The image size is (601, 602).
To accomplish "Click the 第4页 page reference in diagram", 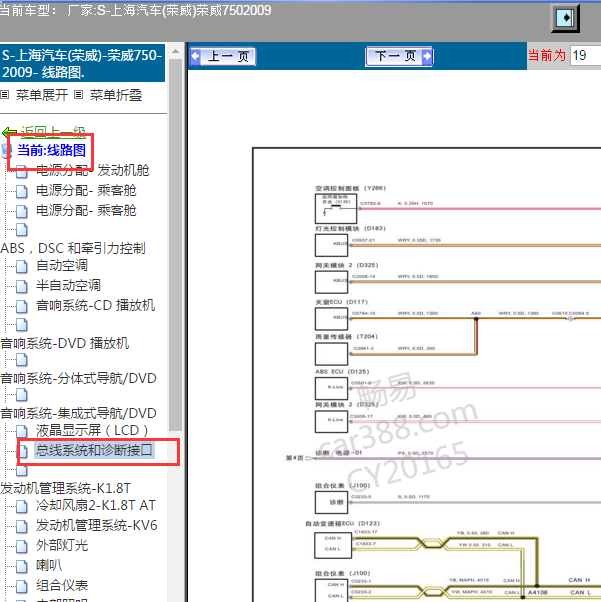I will [295, 458].
